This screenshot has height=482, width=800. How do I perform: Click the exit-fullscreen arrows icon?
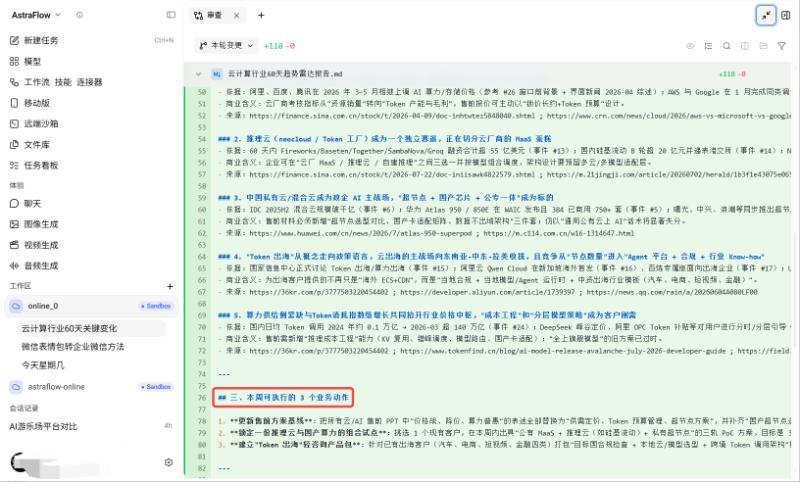[x=765, y=15]
